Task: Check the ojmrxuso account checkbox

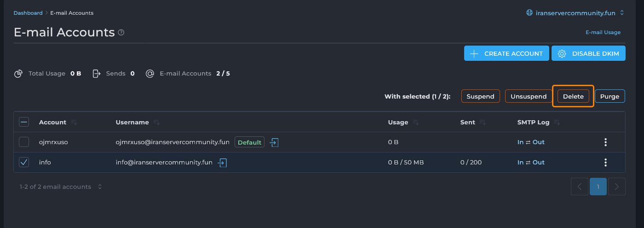Action: (x=24, y=142)
